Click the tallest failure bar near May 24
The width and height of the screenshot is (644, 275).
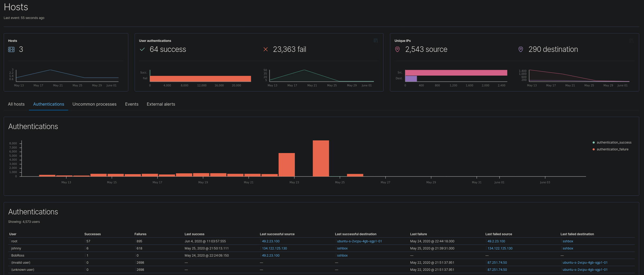tap(321, 158)
